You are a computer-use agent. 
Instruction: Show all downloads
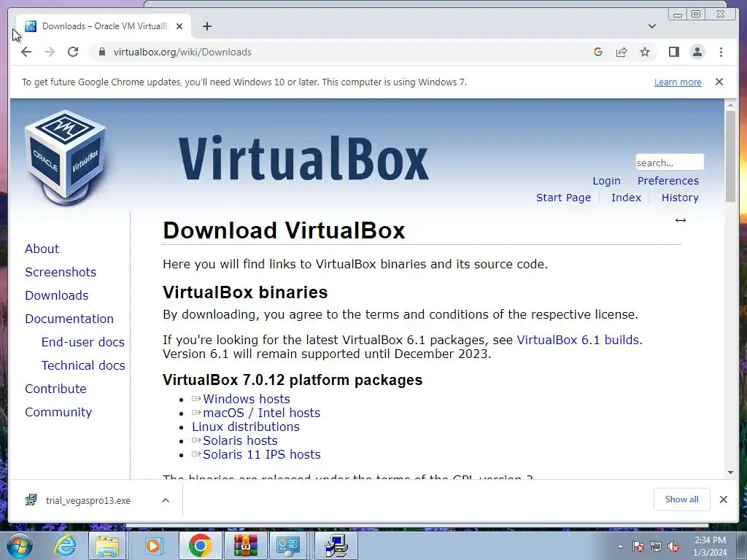point(682,499)
